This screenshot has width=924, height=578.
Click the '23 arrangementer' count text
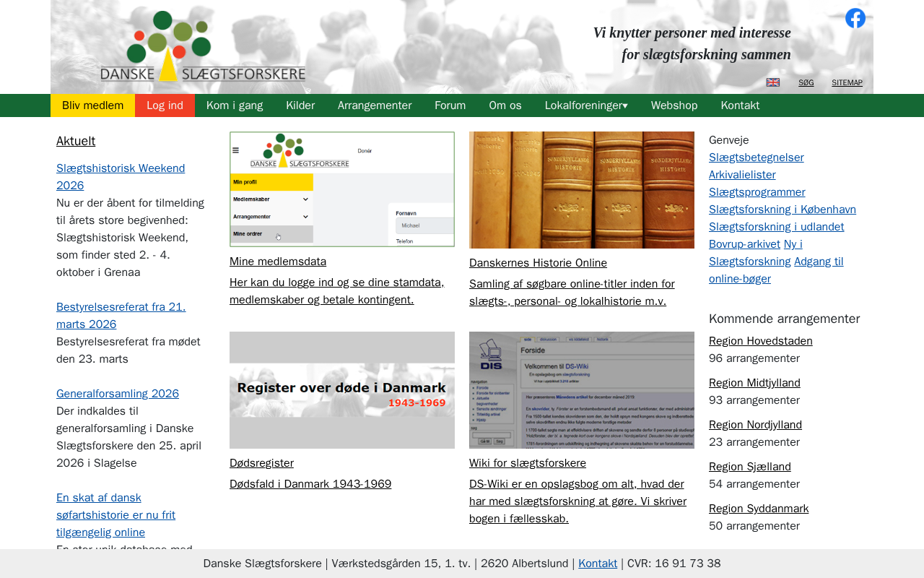[754, 442]
